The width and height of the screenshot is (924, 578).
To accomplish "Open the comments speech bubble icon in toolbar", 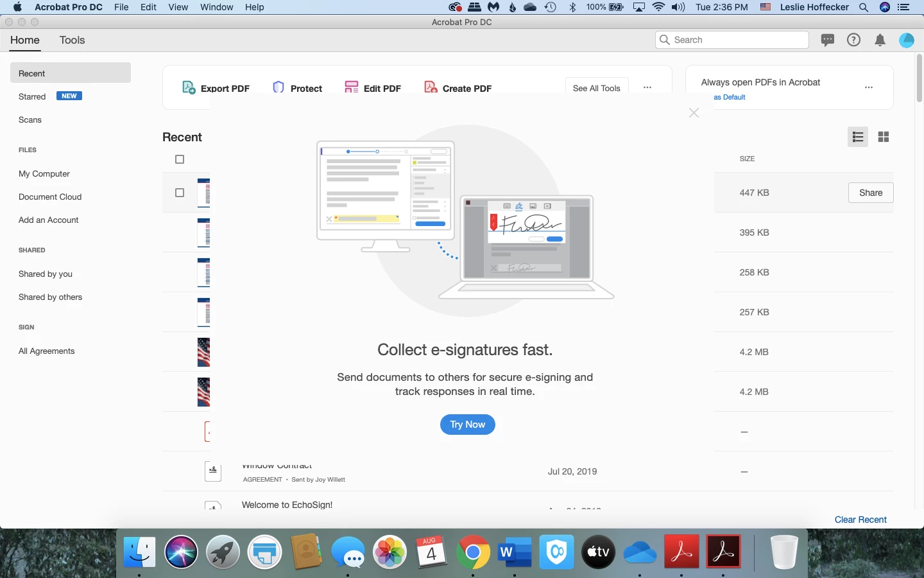I will (x=828, y=40).
